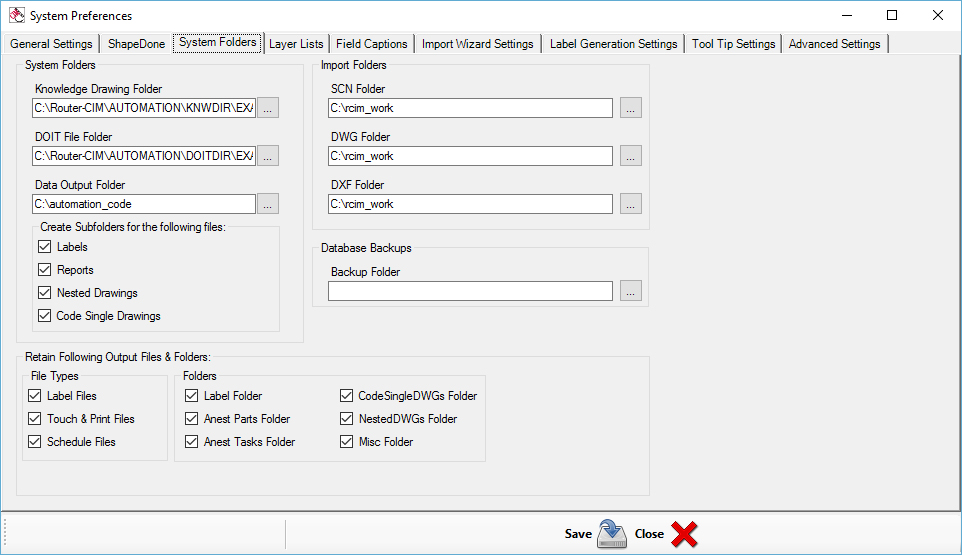The image size is (962, 555).
Task: Uncheck Label Files checkbox
Action: click(34, 396)
